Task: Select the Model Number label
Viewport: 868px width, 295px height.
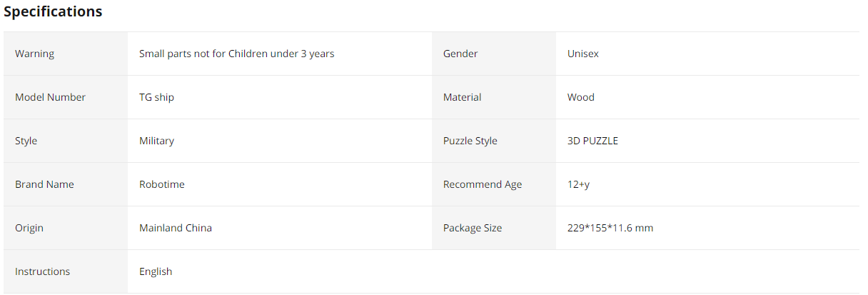Action: [x=50, y=97]
